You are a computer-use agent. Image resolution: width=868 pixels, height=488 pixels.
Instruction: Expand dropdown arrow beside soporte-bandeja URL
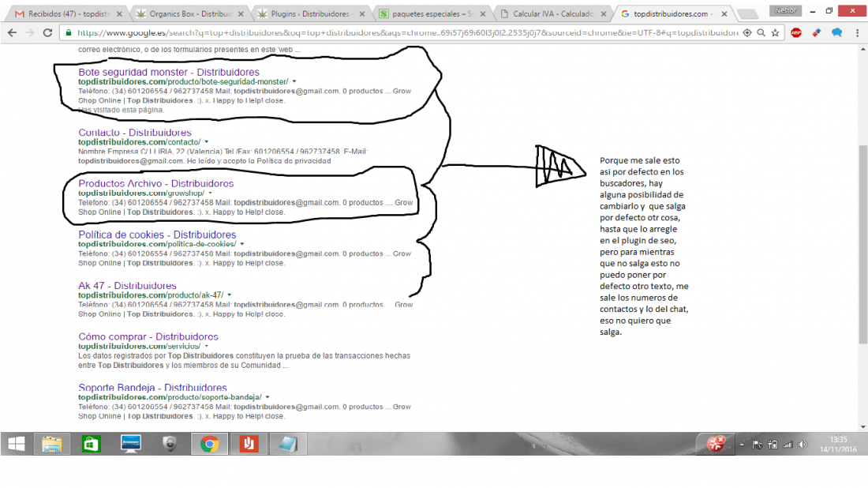click(x=268, y=397)
